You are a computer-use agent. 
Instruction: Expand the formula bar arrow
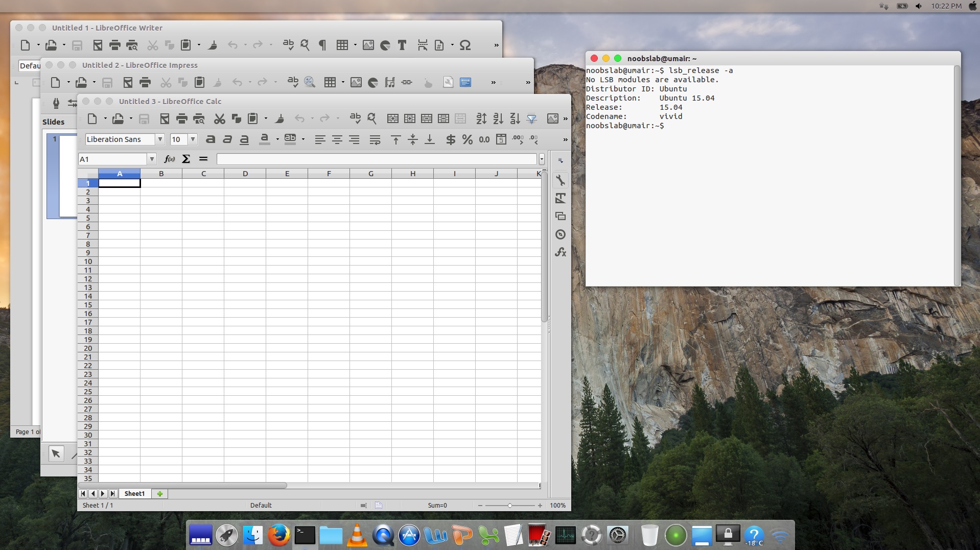[542, 159]
